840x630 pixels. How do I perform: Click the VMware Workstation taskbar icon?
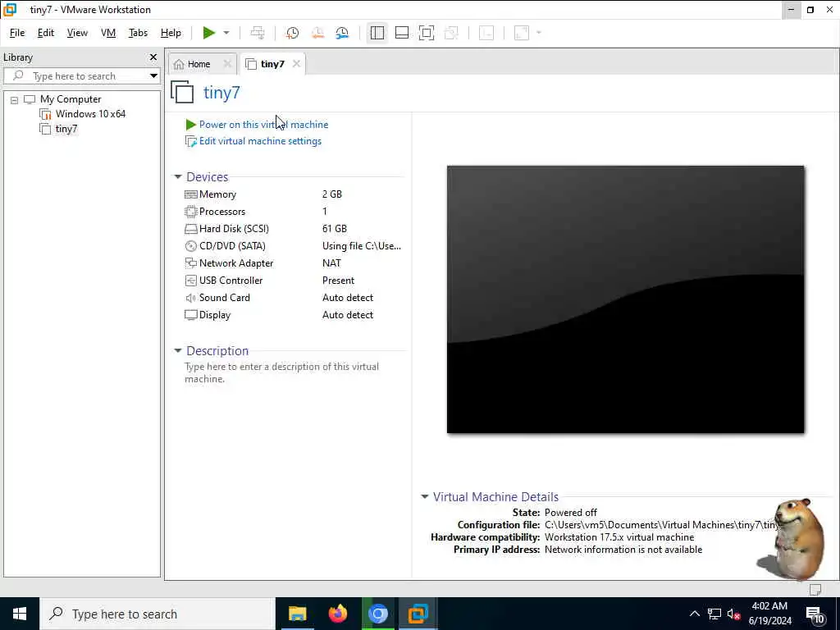[x=418, y=614]
